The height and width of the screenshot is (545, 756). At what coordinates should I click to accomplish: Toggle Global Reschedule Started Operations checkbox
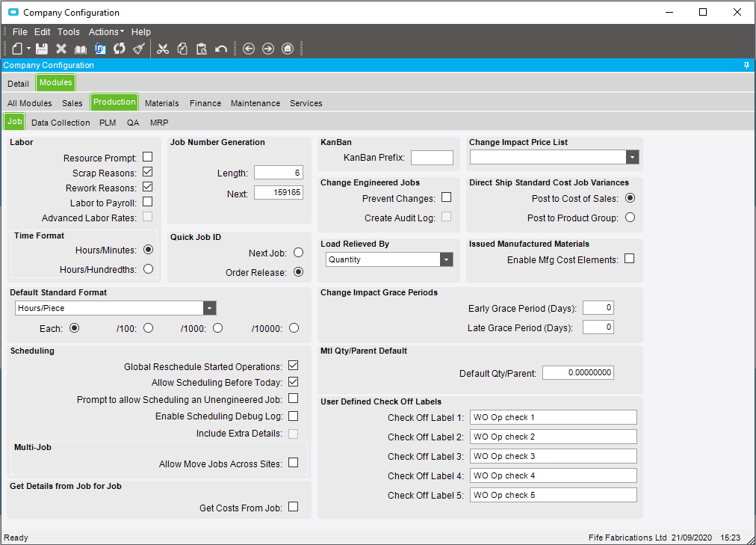293,366
